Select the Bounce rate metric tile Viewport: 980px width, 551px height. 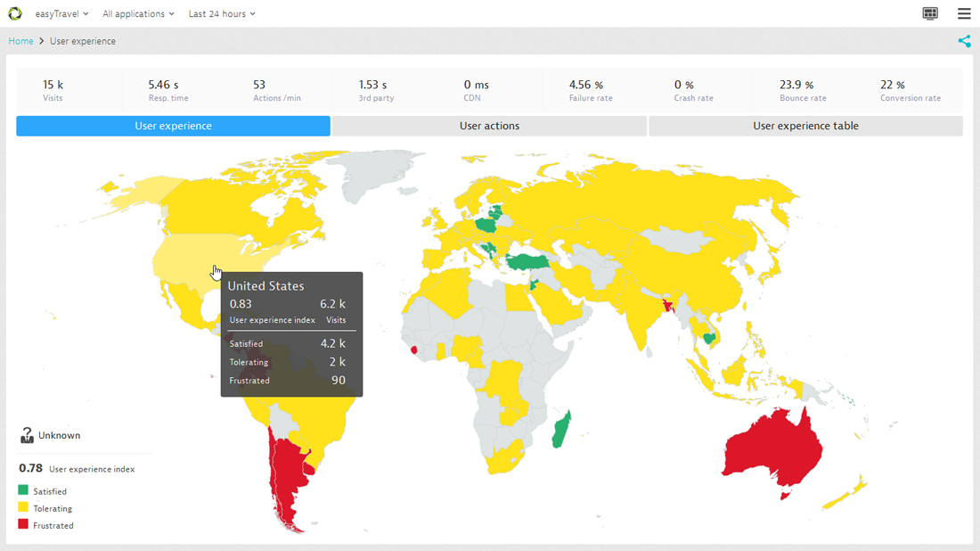coord(804,90)
